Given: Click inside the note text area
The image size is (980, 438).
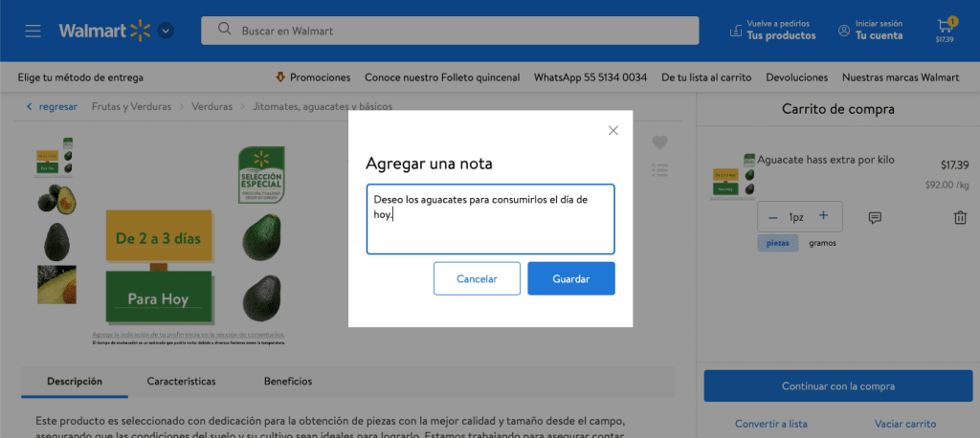Looking at the screenshot, I should 491,219.
